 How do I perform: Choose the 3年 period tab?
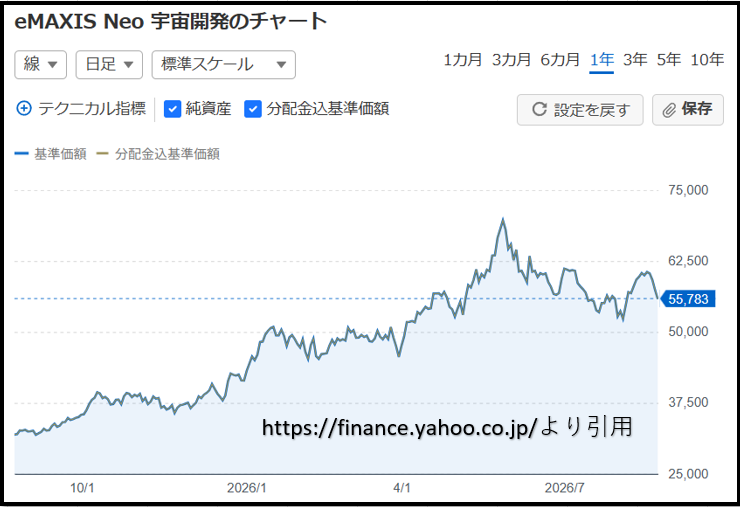tap(635, 60)
